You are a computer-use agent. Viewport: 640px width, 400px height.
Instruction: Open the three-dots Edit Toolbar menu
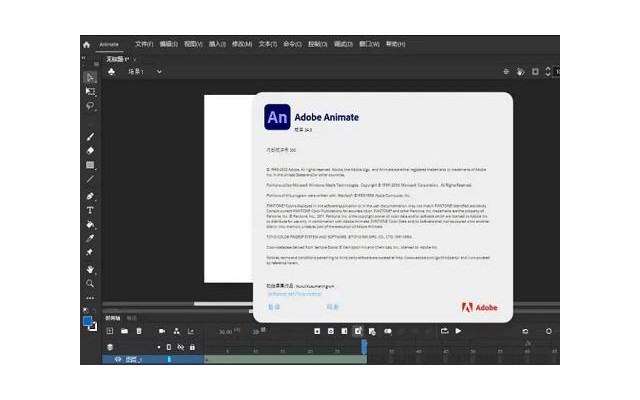[90, 298]
